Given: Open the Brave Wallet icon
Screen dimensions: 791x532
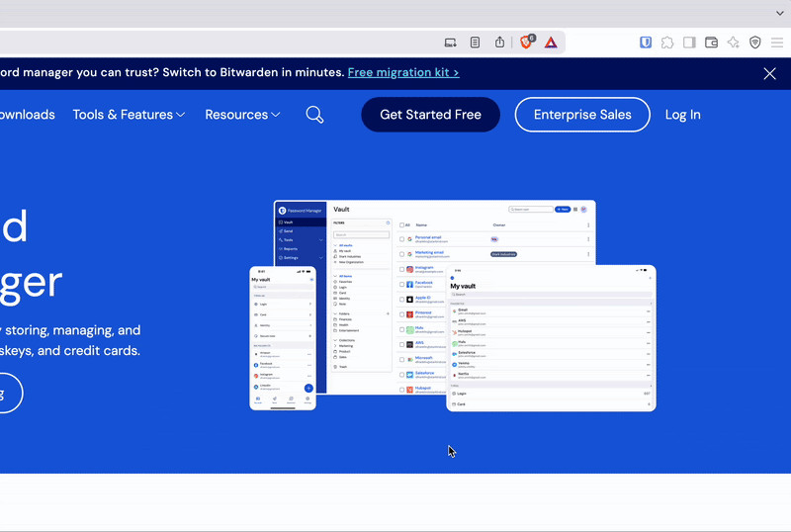Looking at the screenshot, I should (x=711, y=43).
